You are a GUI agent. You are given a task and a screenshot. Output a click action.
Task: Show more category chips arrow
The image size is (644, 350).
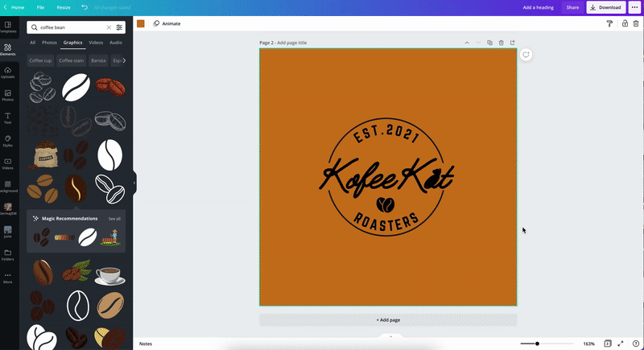click(x=124, y=60)
